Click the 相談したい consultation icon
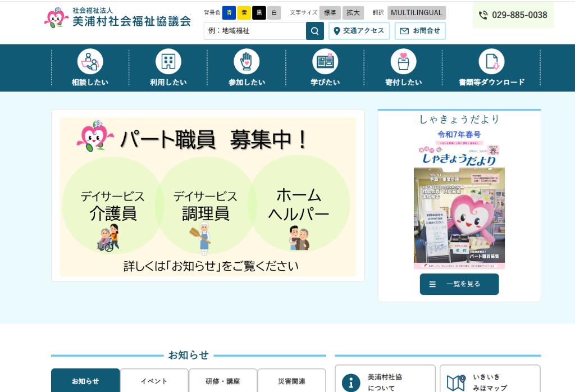575x392 pixels. pyautogui.click(x=90, y=62)
